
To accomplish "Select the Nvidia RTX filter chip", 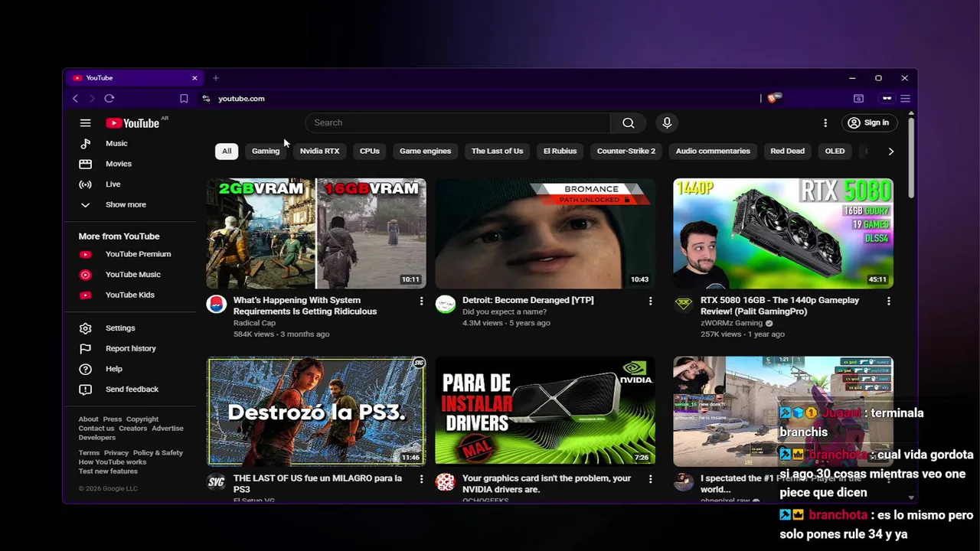I will (319, 151).
